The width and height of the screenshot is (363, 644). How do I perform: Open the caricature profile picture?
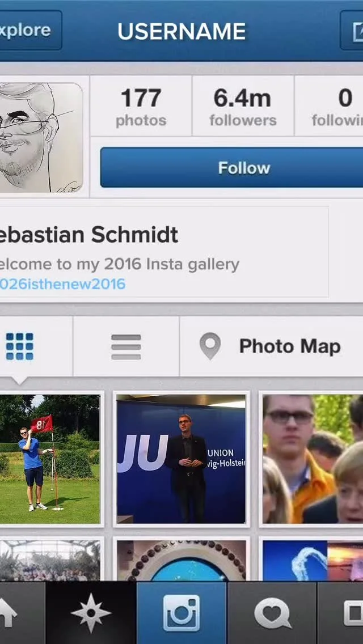click(x=40, y=138)
